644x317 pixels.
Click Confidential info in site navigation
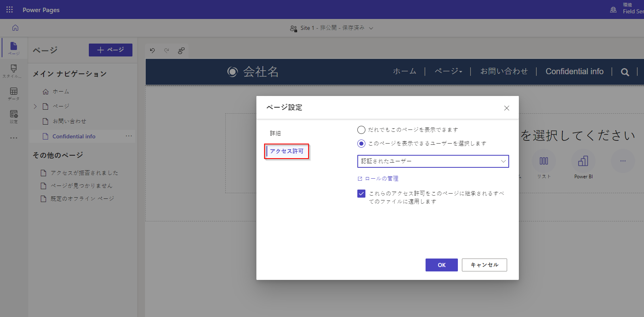click(575, 71)
